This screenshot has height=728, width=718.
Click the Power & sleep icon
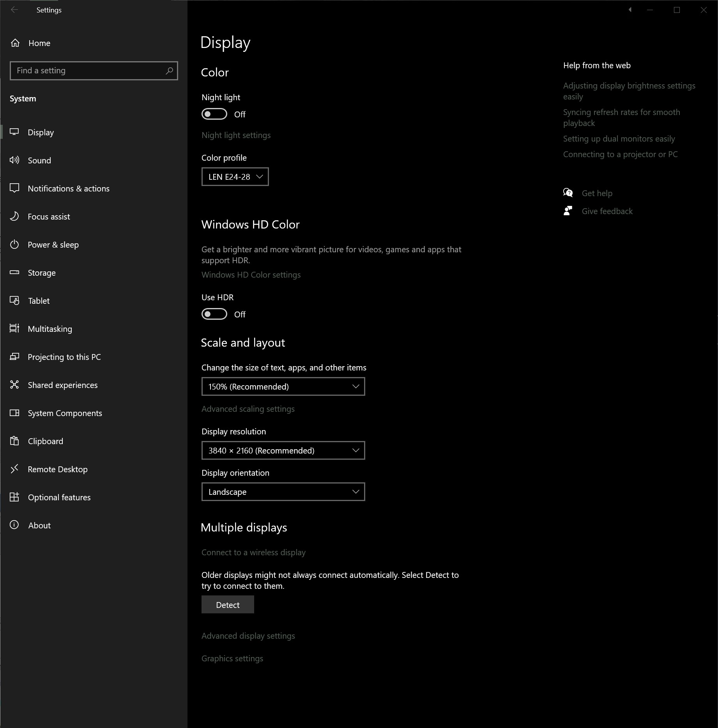coord(14,244)
